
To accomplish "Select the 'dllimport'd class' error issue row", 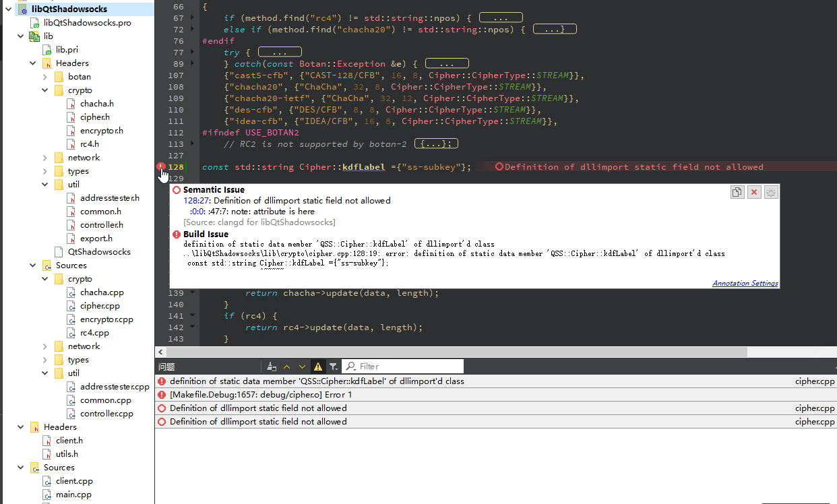I will tap(495, 381).
